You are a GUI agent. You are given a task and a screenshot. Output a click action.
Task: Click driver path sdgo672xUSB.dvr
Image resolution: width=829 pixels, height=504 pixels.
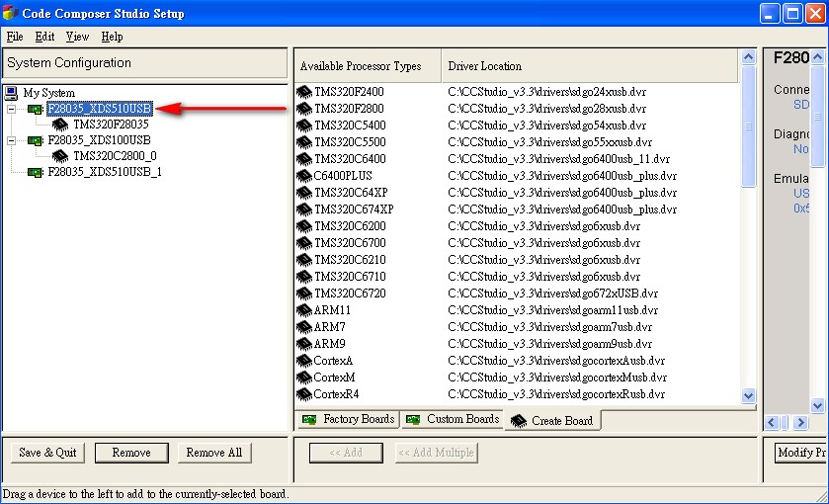pos(552,294)
